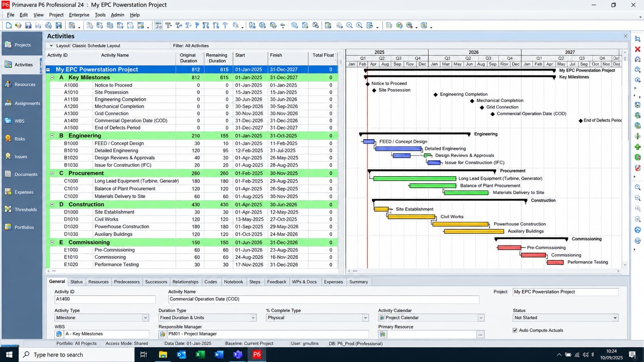Click the Activity Name input field
This screenshot has width=644, height=362.
pos(324,299)
